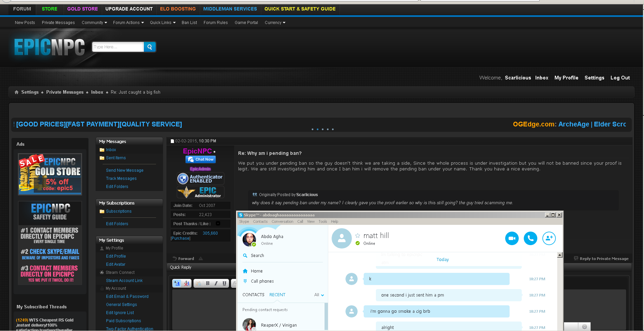The image size is (644, 331).
Task: Click the forum search input field
Action: 118,47
